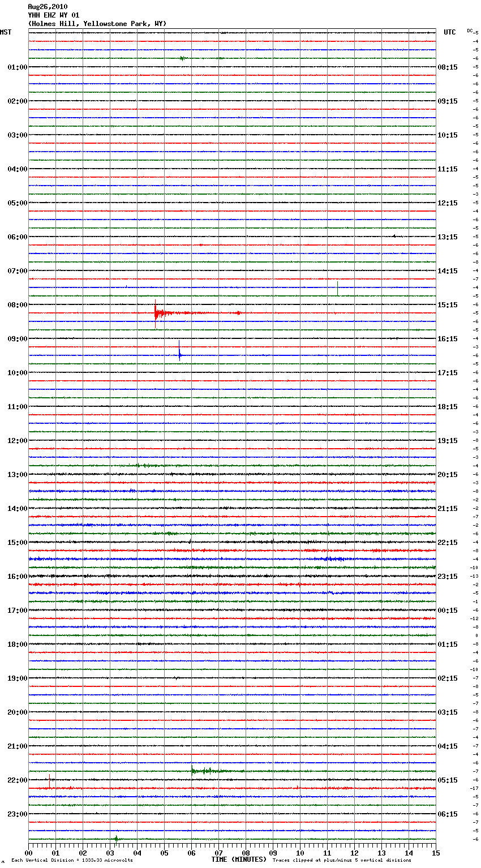Image resolution: width=481 pixels, height=868 pixels.
Task: Click the blue spike on the 09:30 MST trace
Action: [x=179, y=351]
